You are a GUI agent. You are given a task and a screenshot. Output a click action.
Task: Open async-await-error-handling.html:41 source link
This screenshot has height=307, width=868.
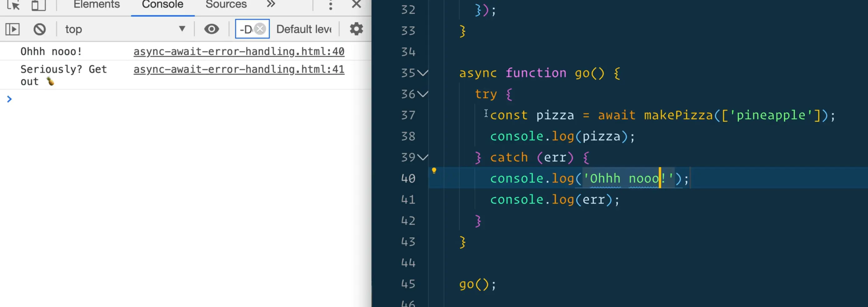click(x=239, y=69)
